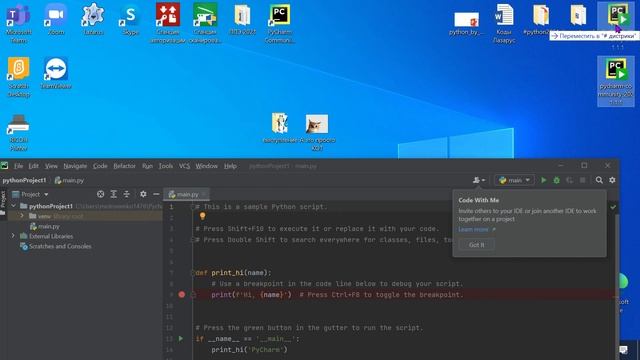This screenshot has height=360, width=640.
Task: Open the Run menu
Action: point(147,166)
